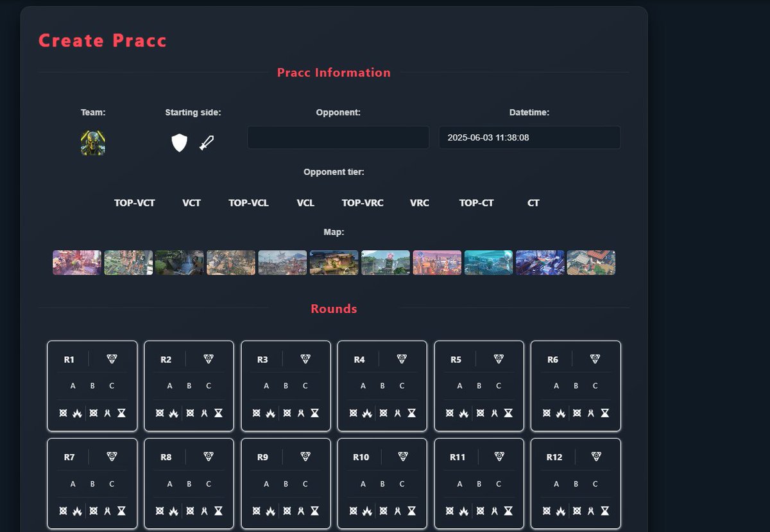Viewport: 770px width, 532px height.
Task: Click the Pracc Information section title
Action: (x=334, y=73)
